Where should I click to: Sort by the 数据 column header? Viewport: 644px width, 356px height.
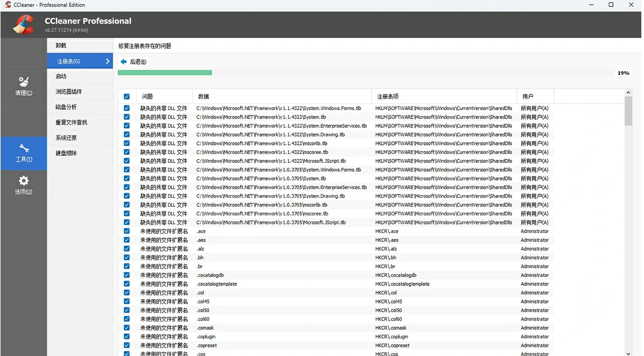pos(281,96)
